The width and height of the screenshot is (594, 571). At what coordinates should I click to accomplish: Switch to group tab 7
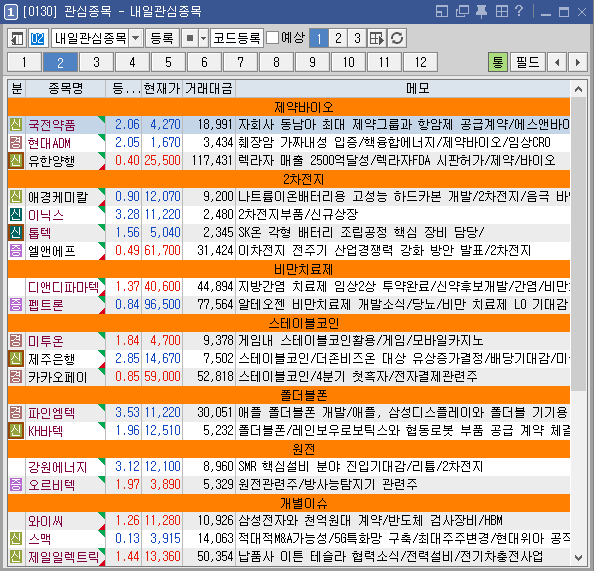coord(240,62)
